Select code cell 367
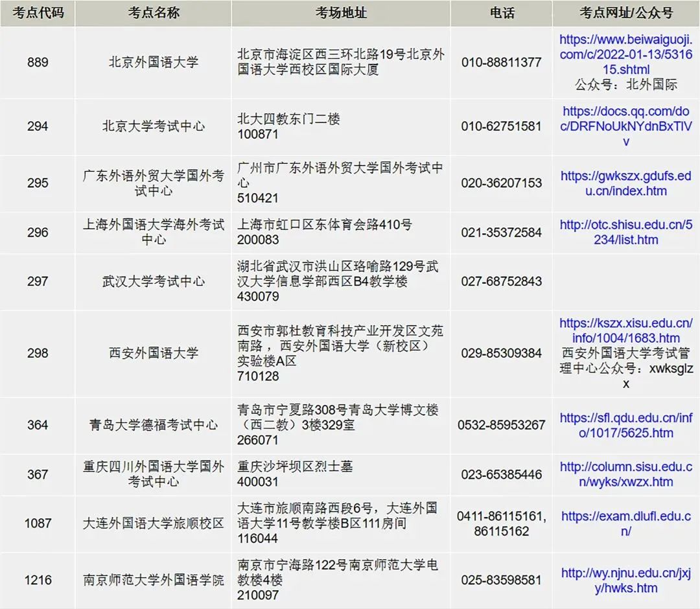The height and width of the screenshot is (609, 700). pyautogui.click(x=38, y=474)
